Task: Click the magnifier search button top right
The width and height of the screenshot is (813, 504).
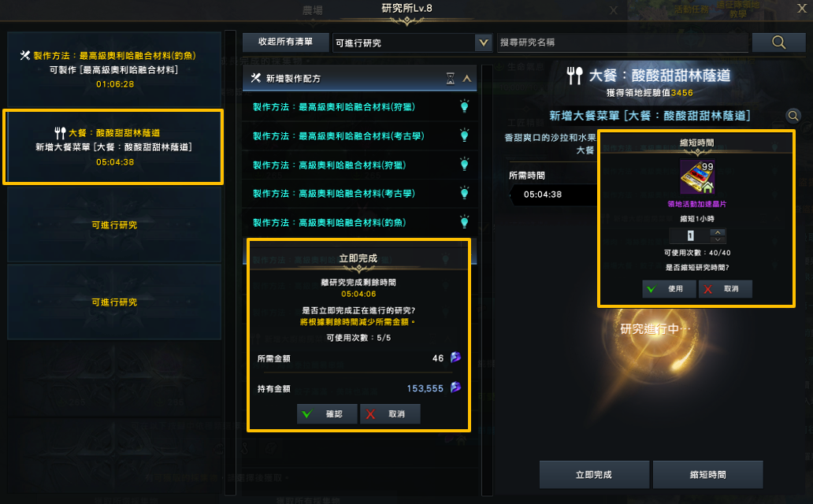Action: coord(778,43)
